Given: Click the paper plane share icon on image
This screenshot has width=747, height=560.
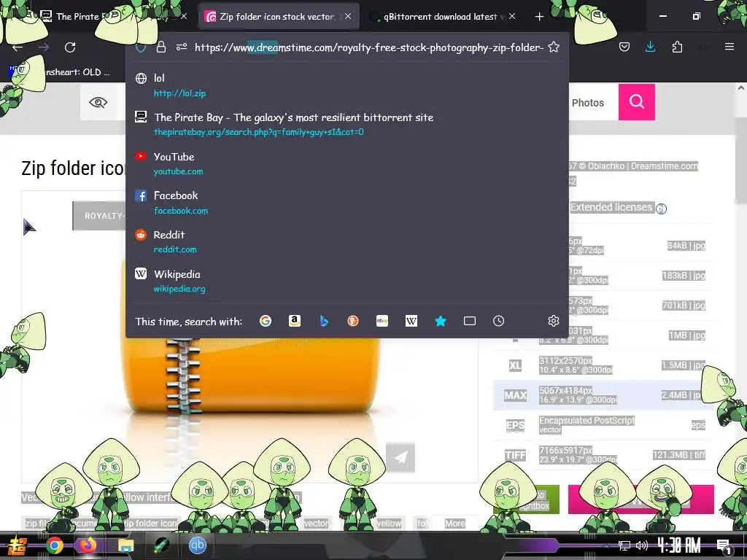Looking at the screenshot, I should 400,458.
